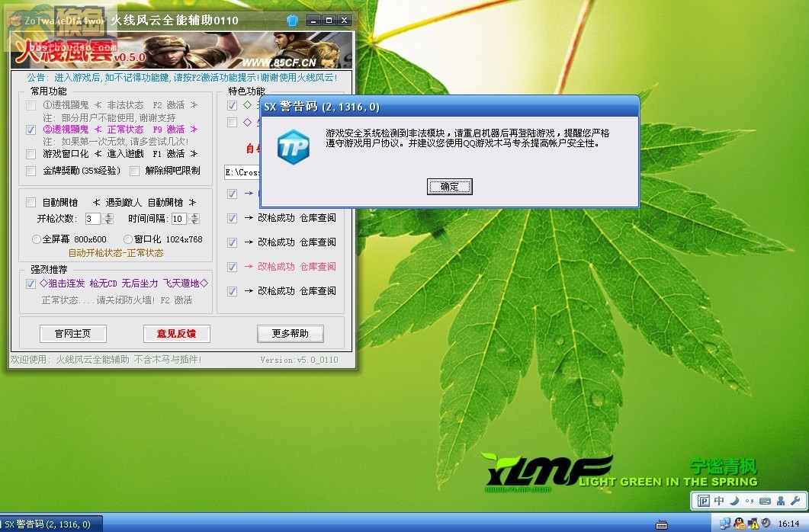Toggle the green diamond checkbox under 特色功能

coord(232,106)
